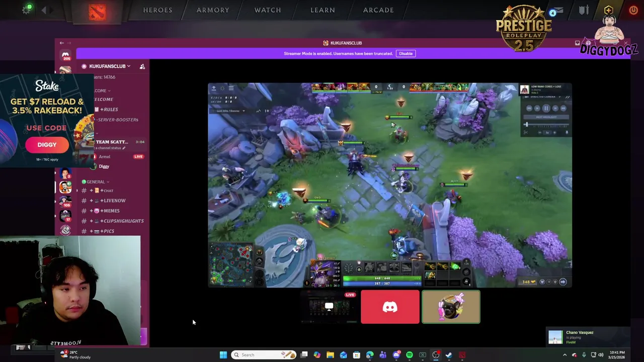The width and height of the screenshot is (644, 362).
Task: Select the dog avatar participant tile
Action: coord(451,307)
